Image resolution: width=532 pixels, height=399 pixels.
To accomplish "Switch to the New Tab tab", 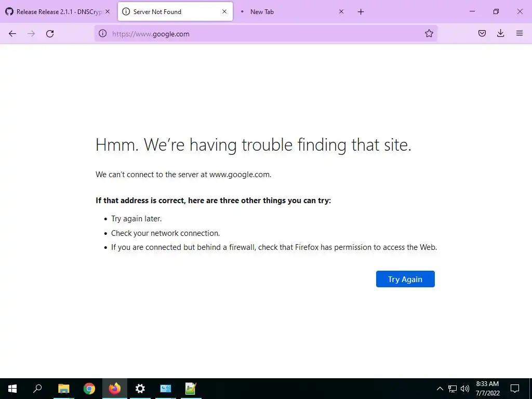I will coord(292,11).
